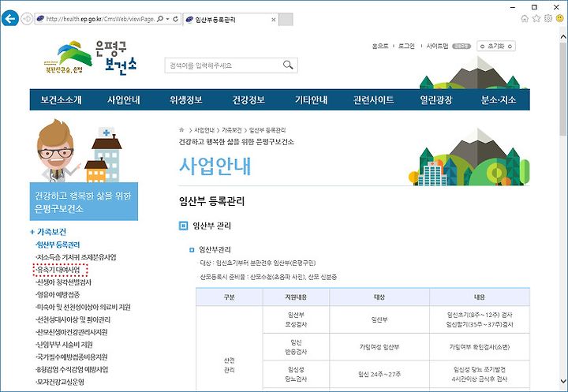
Task: Go back with the browser back arrow
Action: [9, 18]
